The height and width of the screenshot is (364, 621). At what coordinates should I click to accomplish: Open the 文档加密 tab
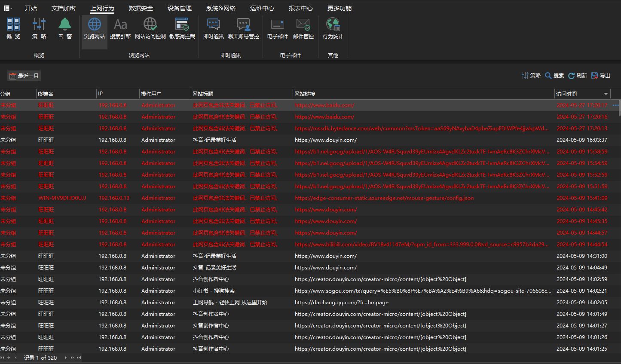point(64,8)
